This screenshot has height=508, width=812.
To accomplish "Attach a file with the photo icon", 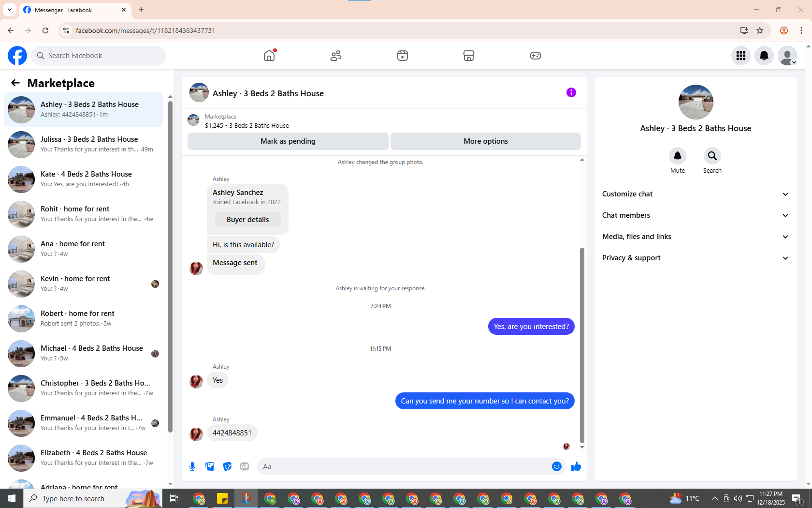I will (210, 466).
